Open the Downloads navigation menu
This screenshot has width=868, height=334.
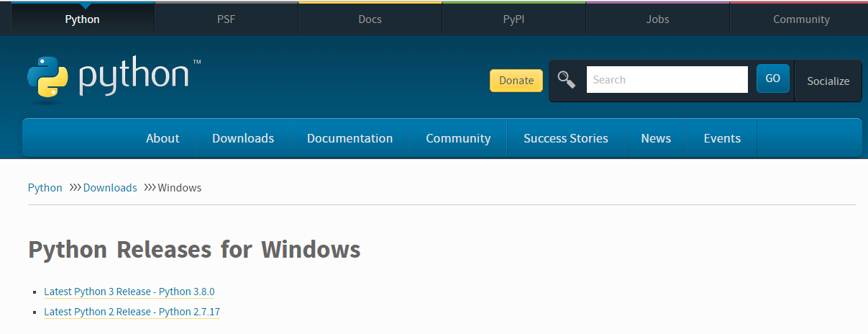(x=243, y=138)
